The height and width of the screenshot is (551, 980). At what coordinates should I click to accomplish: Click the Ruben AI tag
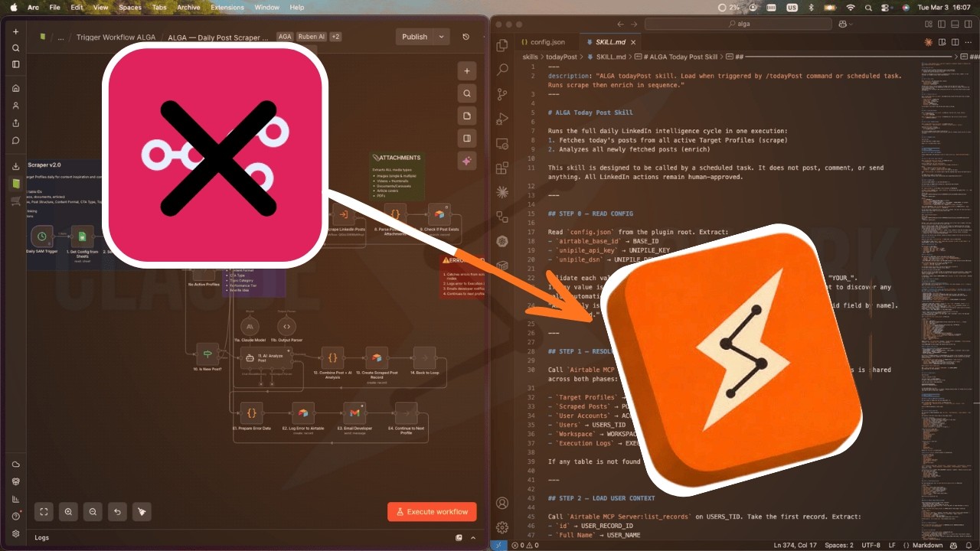[311, 37]
